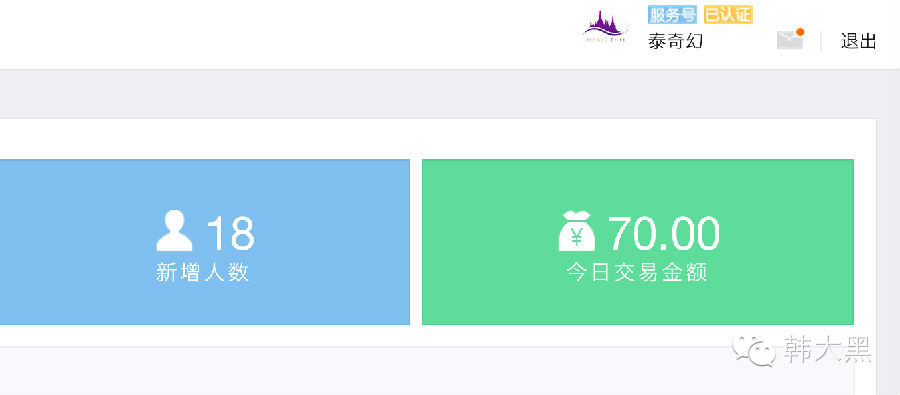
Task: Click the white panel area above cards
Action: tap(436, 139)
